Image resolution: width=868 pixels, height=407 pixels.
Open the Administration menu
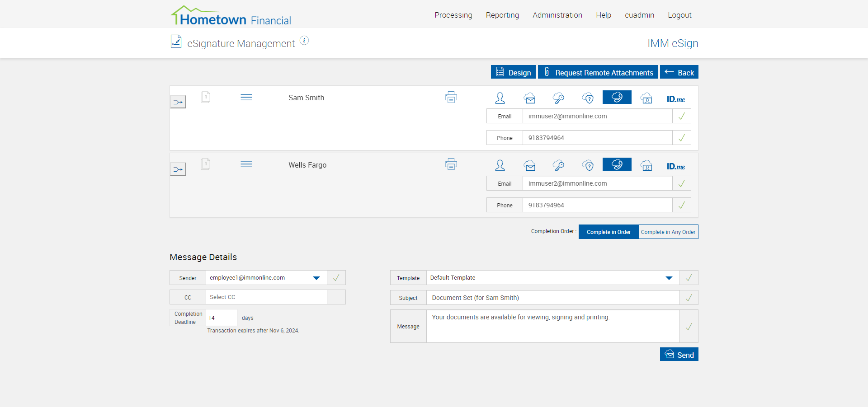coord(557,15)
